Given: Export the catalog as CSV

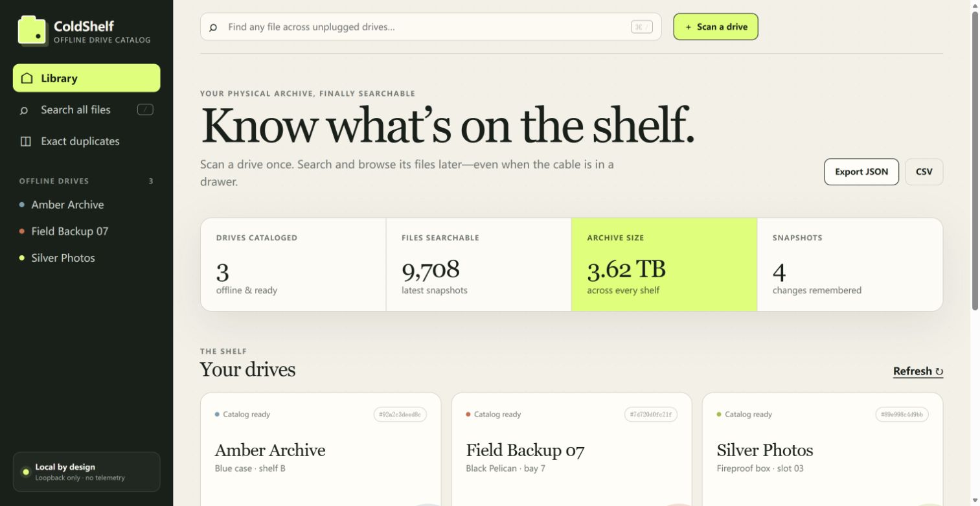Looking at the screenshot, I should (924, 172).
